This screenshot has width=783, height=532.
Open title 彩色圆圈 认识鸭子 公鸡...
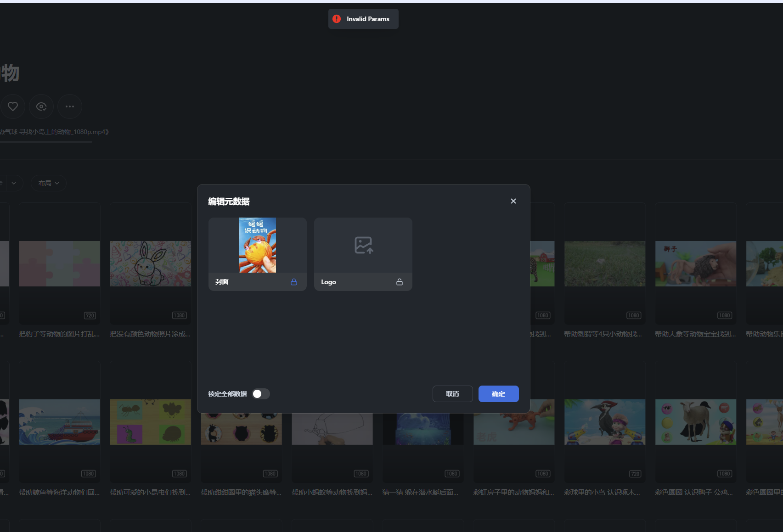(694, 493)
